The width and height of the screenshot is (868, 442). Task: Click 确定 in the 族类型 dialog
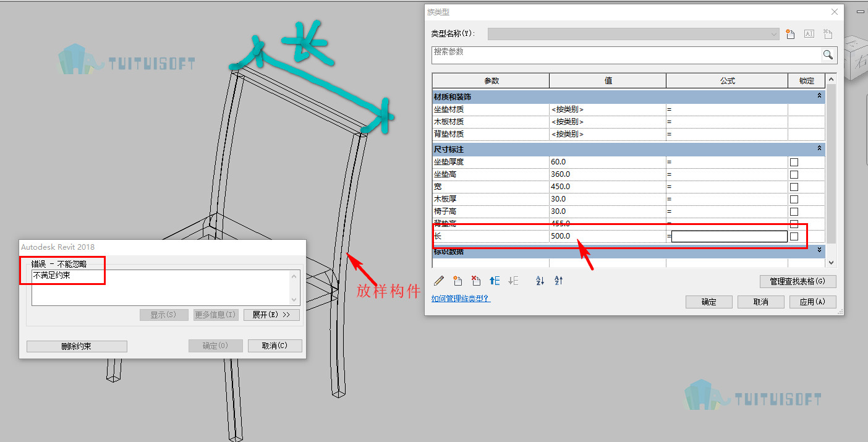pos(709,302)
